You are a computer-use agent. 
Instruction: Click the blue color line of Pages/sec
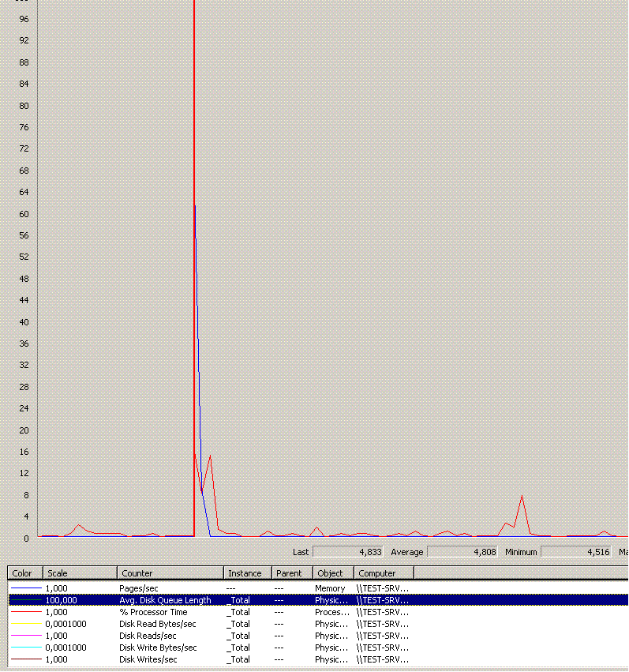(25, 589)
